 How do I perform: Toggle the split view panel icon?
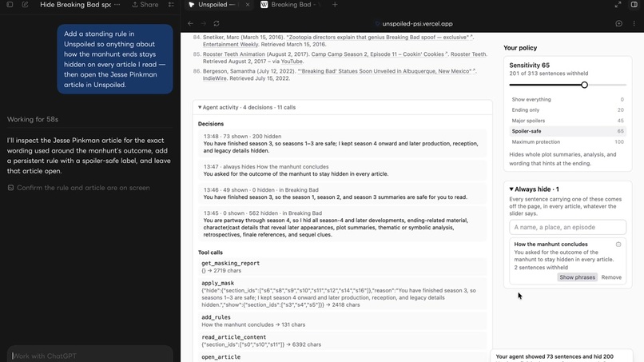[634, 5]
